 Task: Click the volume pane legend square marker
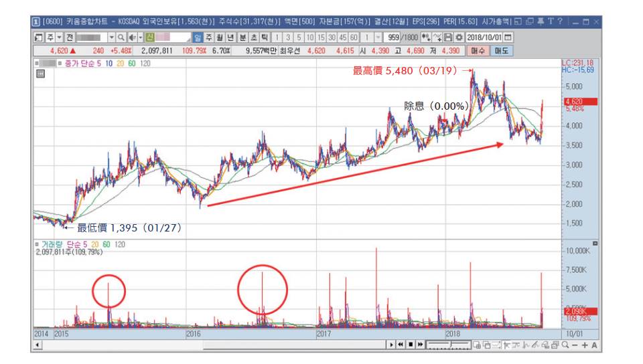(36, 244)
